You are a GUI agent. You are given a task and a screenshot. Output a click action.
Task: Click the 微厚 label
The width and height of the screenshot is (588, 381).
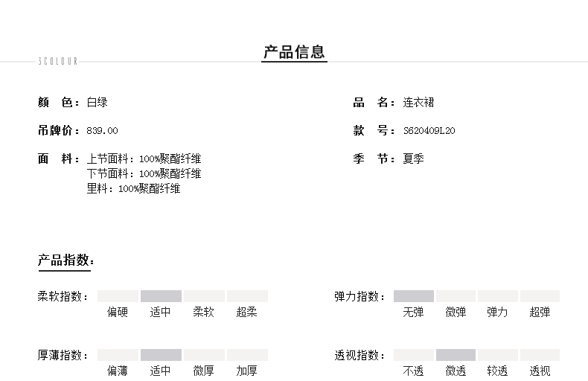(204, 371)
